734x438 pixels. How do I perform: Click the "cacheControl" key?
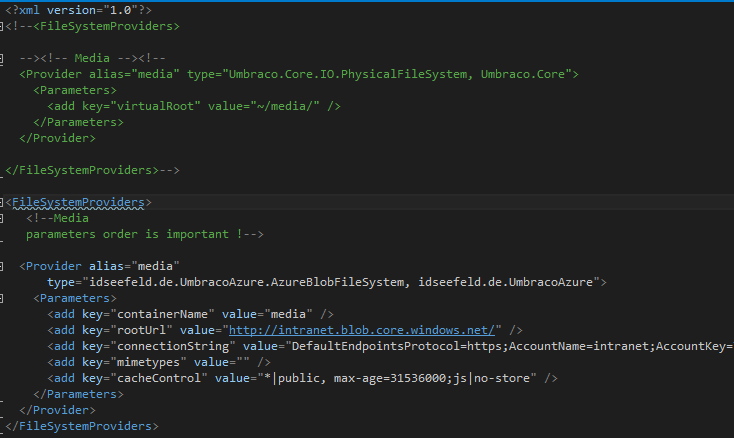coord(158,378)
